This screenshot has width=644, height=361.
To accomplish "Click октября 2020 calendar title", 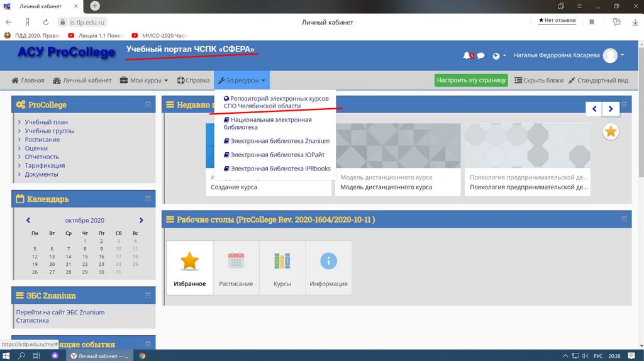I will [85, 221].
